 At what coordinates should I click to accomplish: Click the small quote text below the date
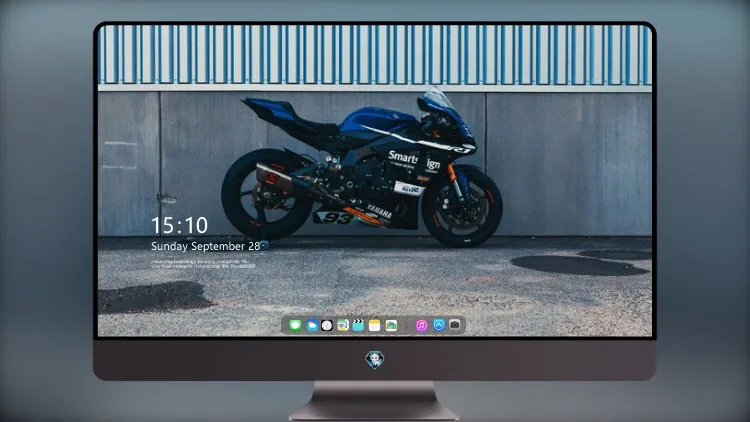(x=203, y=264)
